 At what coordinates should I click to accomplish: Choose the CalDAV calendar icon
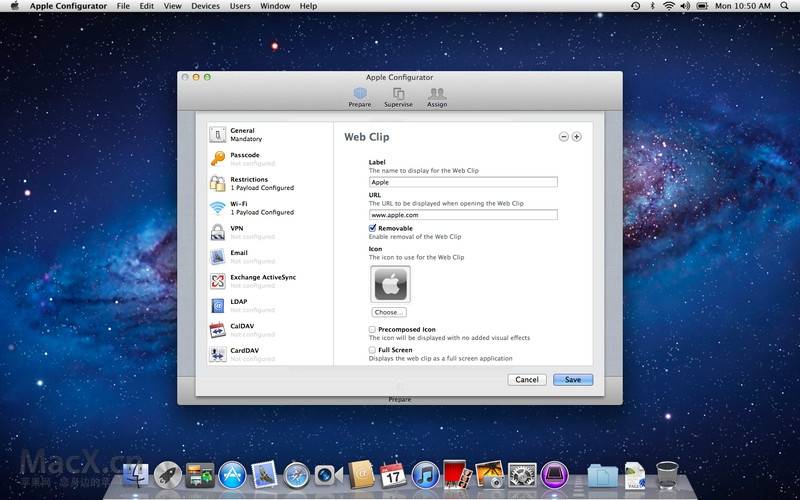click(217, 330)
